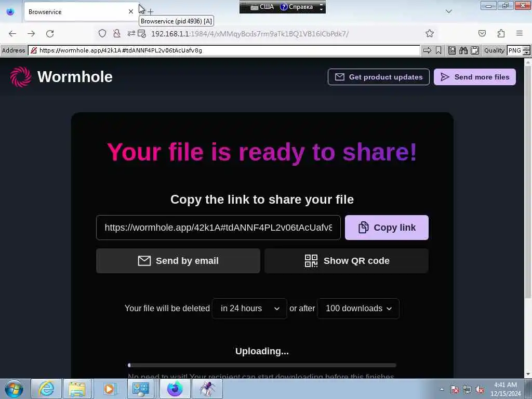Click the Browservice clipboard icon
Screen dimensions: 532x399
(475, 50)
